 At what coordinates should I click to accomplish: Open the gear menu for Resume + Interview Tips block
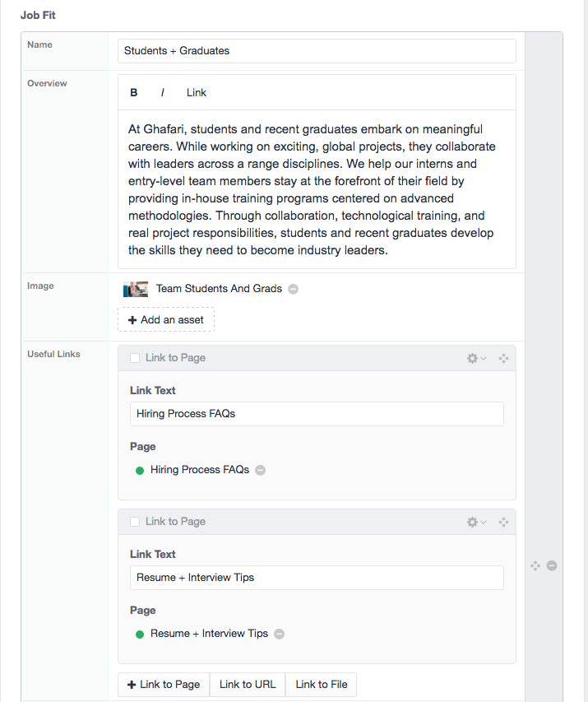pos(476,522)
